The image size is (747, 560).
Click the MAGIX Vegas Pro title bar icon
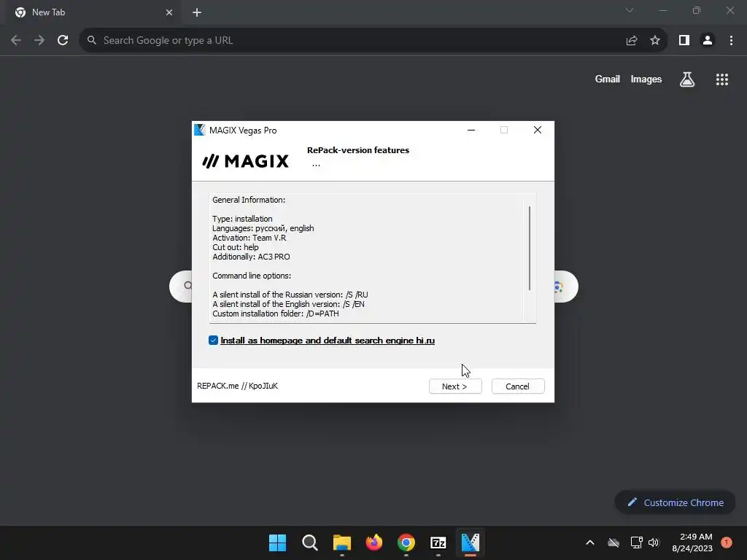200,130
